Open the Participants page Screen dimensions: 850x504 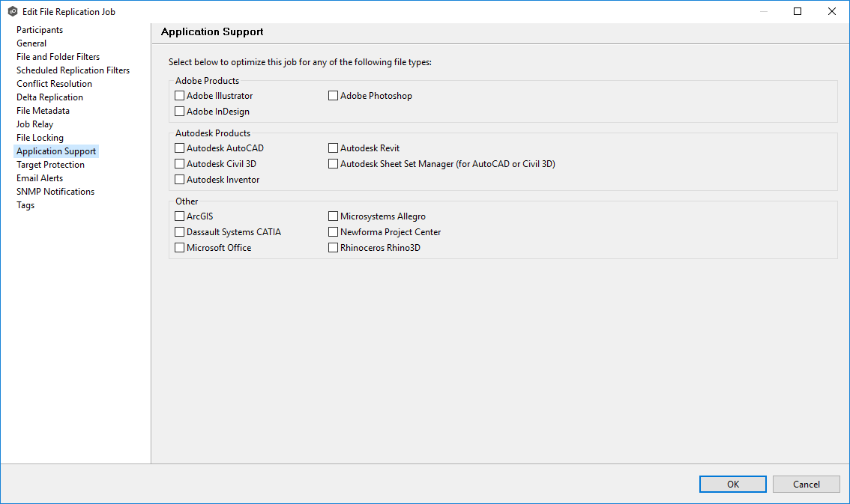tap(40, 30)
